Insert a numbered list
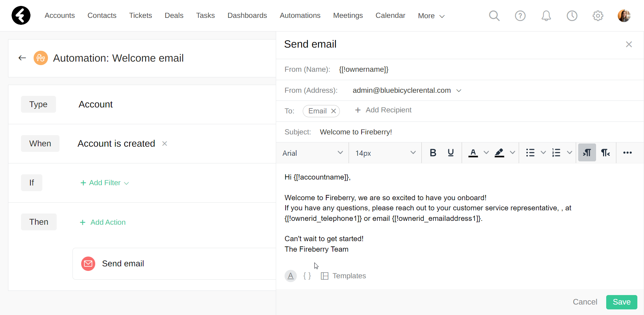The image size is (644, 315). click(556, 153)
